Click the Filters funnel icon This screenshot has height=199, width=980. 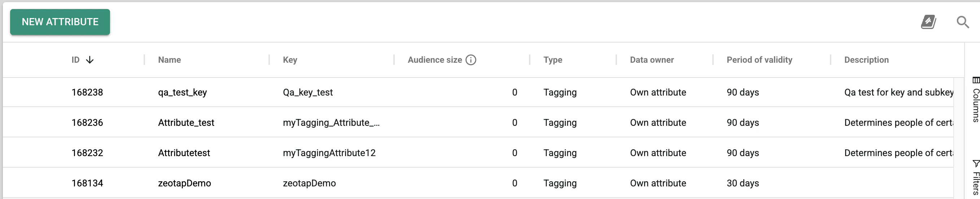(x=976, y=164)
